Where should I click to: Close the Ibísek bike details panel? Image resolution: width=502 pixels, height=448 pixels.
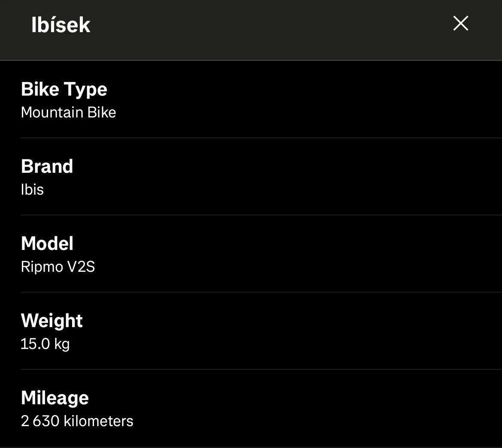click(x=460, y=23)
